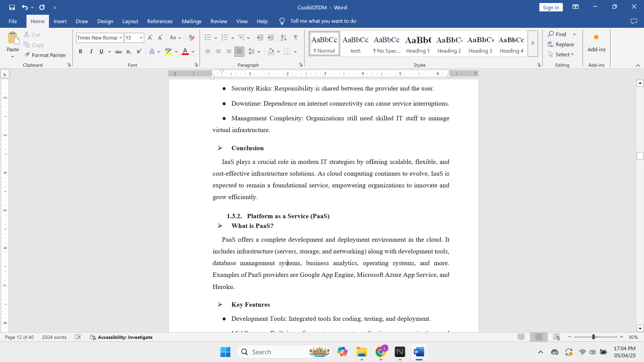
Task: Expand numbering list options dropdown
Action: [x=232, y=38]
